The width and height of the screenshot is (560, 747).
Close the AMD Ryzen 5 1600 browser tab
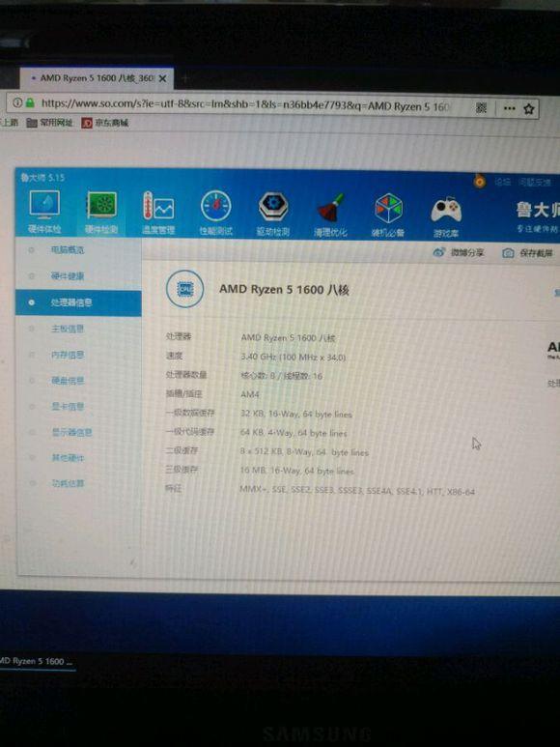tap(163, 78)
